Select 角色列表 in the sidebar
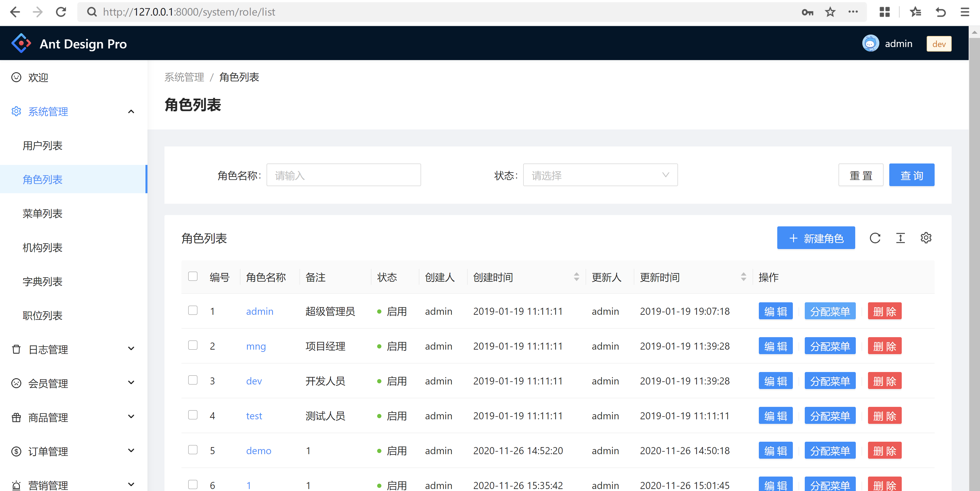Viewport: 980px width, 491px height. tap(73, 179)
